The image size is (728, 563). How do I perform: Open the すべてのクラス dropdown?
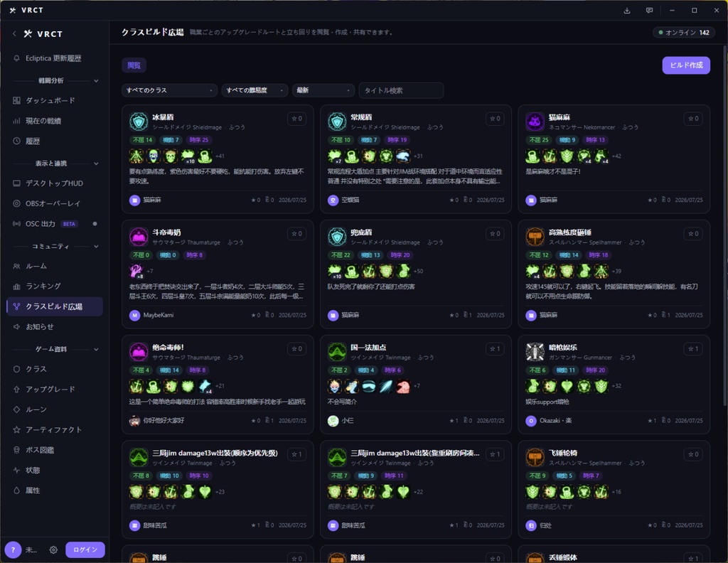pos(169,90)
